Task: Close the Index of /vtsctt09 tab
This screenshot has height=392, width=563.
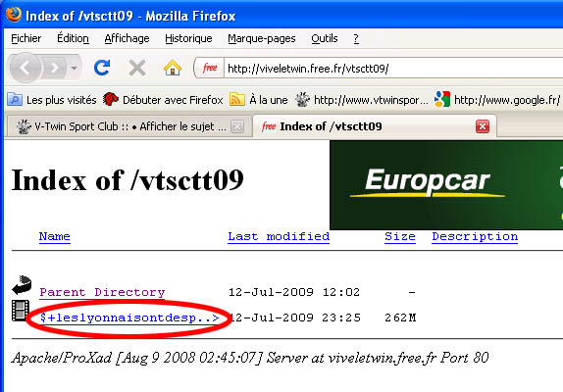Action: pos(483,126)
